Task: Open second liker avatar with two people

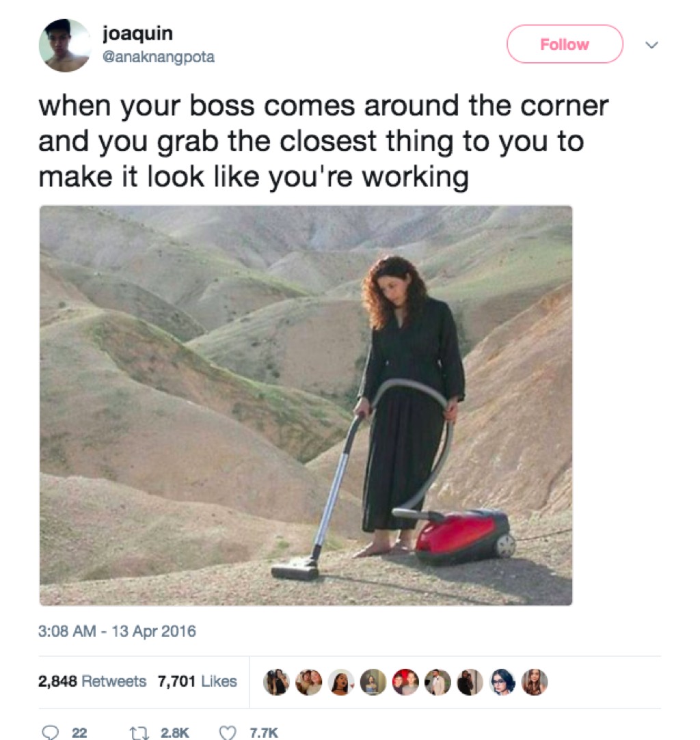Action: tap(309, 682)
